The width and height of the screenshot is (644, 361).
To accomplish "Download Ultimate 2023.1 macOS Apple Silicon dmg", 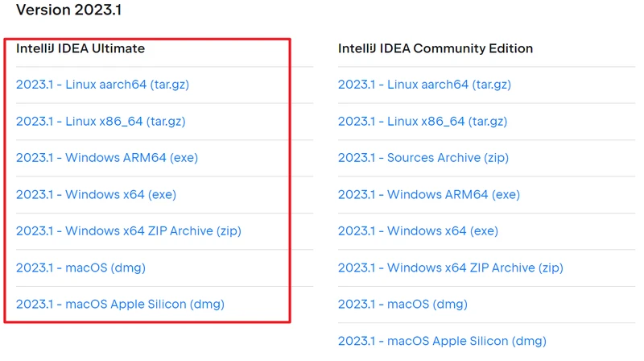I will 120,305.
